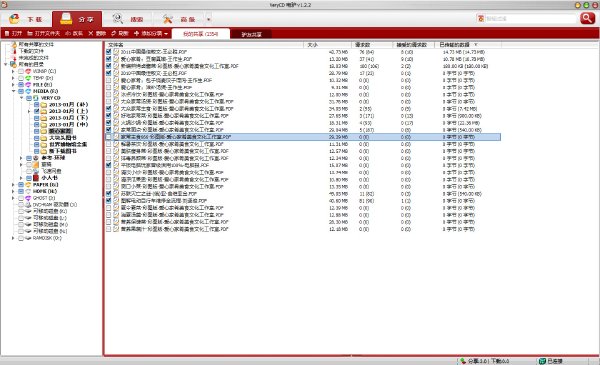Expand the HOME (H:) tree node
This screenshot has width=600, height=365.
click(x=13, y=191)
